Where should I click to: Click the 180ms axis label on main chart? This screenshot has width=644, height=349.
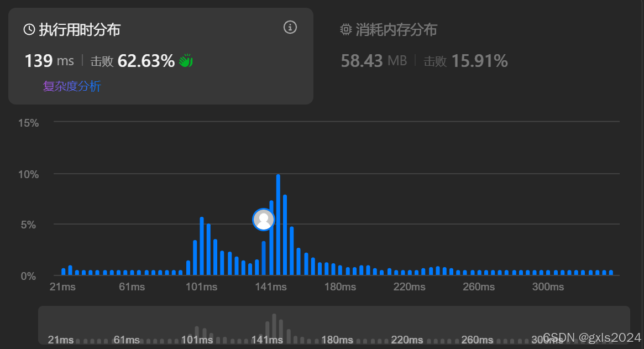click(340, 287)
